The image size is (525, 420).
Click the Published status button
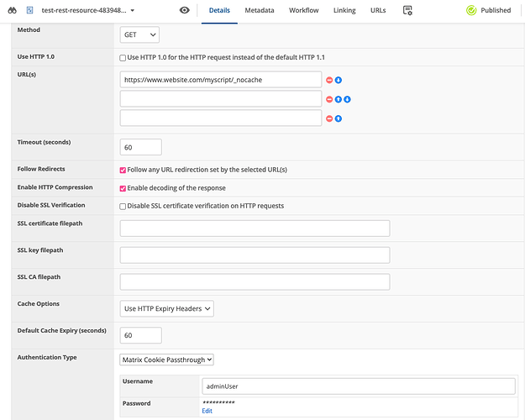pos(488,10)
